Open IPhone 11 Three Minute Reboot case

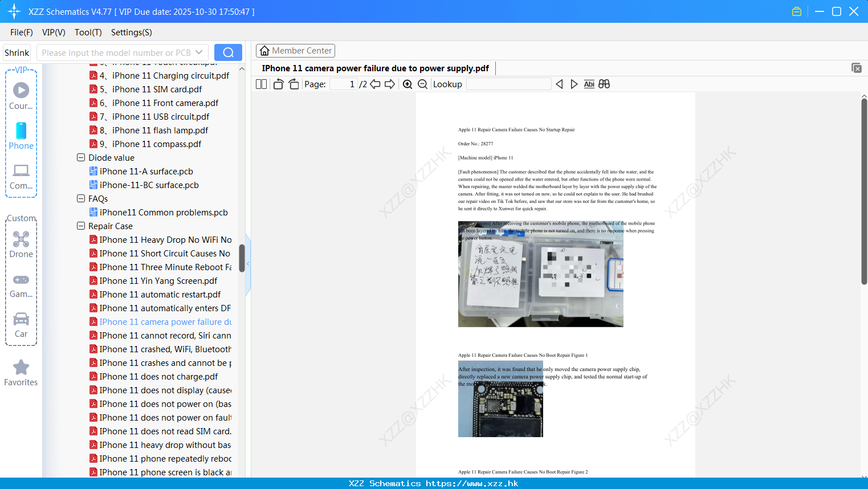(161, 267)
